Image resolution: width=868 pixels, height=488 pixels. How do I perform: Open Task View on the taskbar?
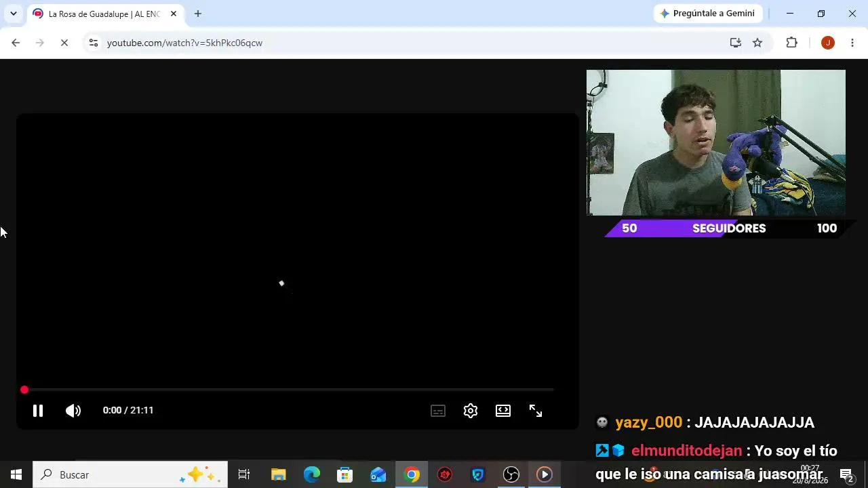244,474
